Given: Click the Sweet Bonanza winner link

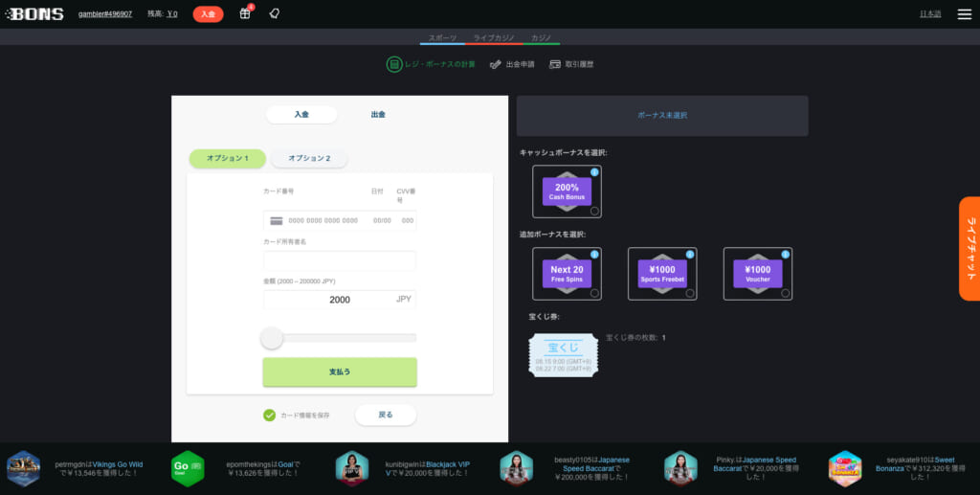Looking at the screenshot, I should [x=916, y=463].
